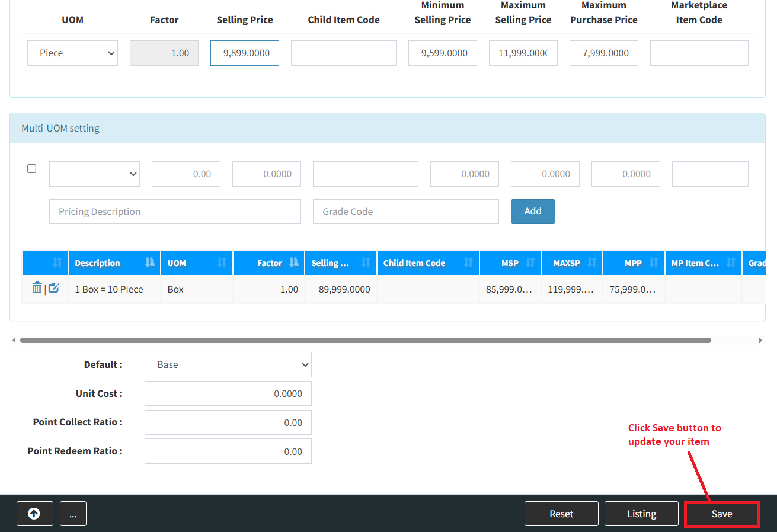Viewport: 777px width, 532px height.
Task: Click into the Grade Code field
Action: pos(405,211)
